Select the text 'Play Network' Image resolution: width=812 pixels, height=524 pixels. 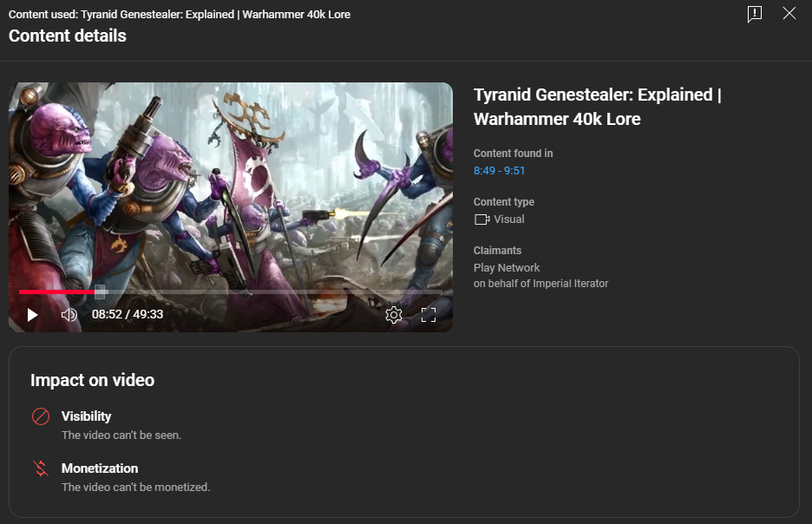pos(507,268)
